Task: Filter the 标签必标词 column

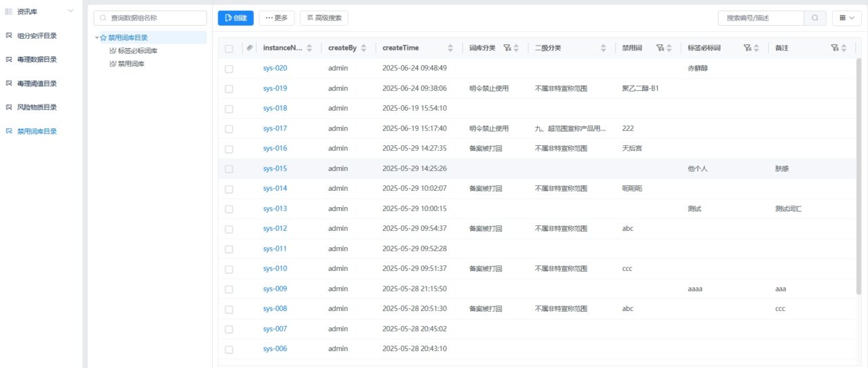Action: pos(747,48)
